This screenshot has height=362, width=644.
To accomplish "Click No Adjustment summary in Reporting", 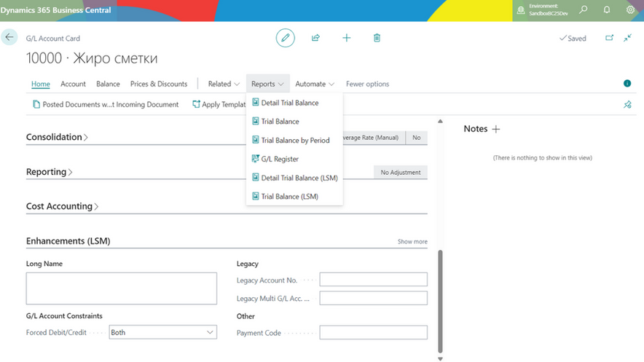I will click(x=401, y=173).
